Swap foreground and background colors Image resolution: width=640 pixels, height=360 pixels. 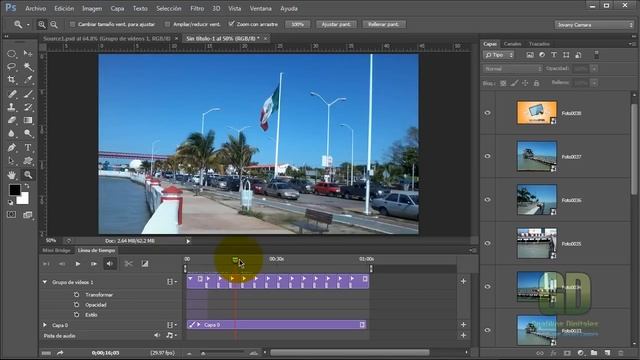click(27, 186)
